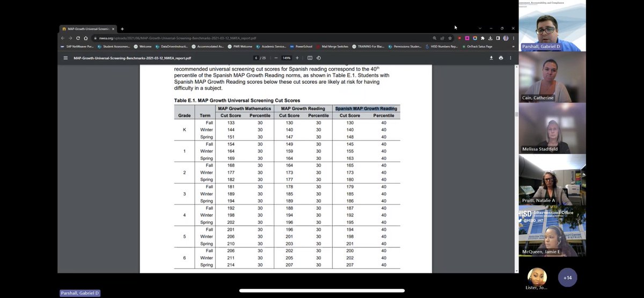The width and height of the screenshot is (644, 298).
Task: Rotate the PDF counterclockwise
Action: [319, 58]
